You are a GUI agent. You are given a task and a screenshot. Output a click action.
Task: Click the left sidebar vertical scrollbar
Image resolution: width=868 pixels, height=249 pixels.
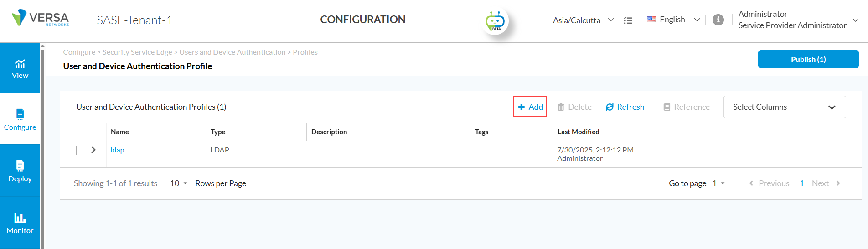click(x=42, y=146)
